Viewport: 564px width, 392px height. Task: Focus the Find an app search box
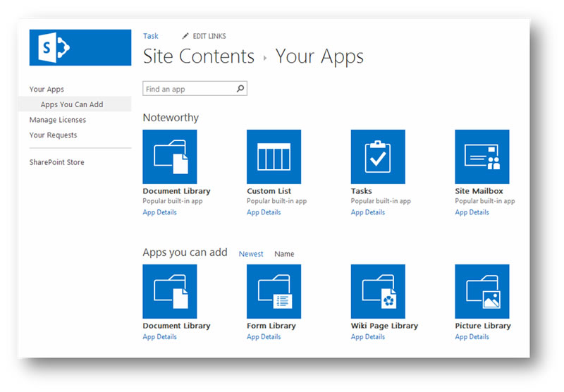click(189, 89)
